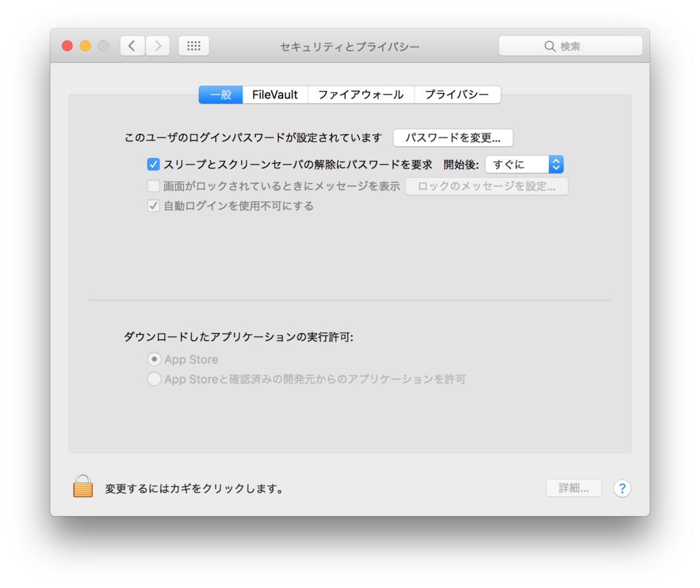The width and height of the screenshot is (700, 588).
Task: Open the ファイアウォール tab
Action: 361,94
